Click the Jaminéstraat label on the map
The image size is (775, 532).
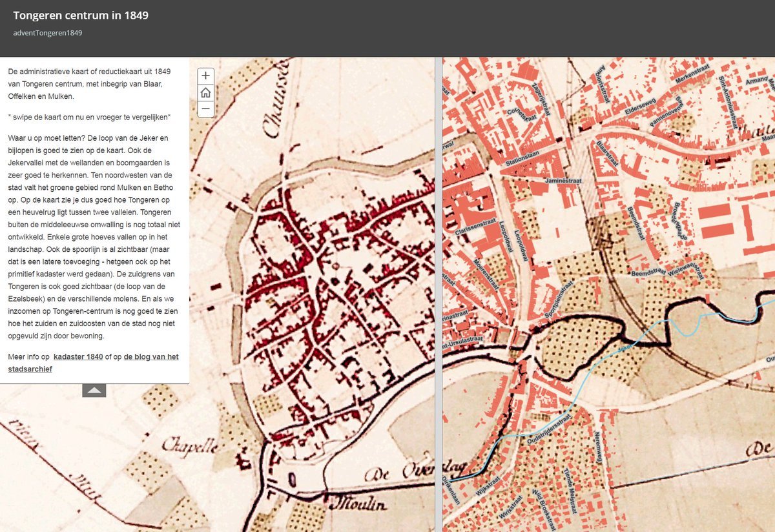coord(563,181)
